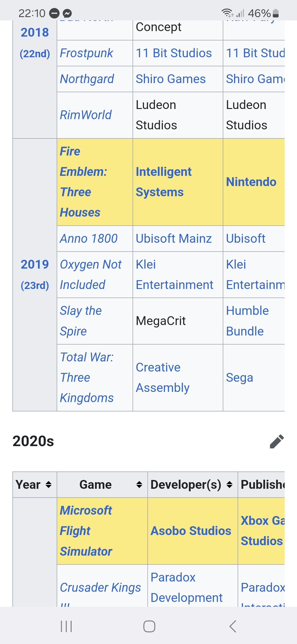Open Android recent apps button
Viewport: 297px width, 644px height.
point(66,627)
